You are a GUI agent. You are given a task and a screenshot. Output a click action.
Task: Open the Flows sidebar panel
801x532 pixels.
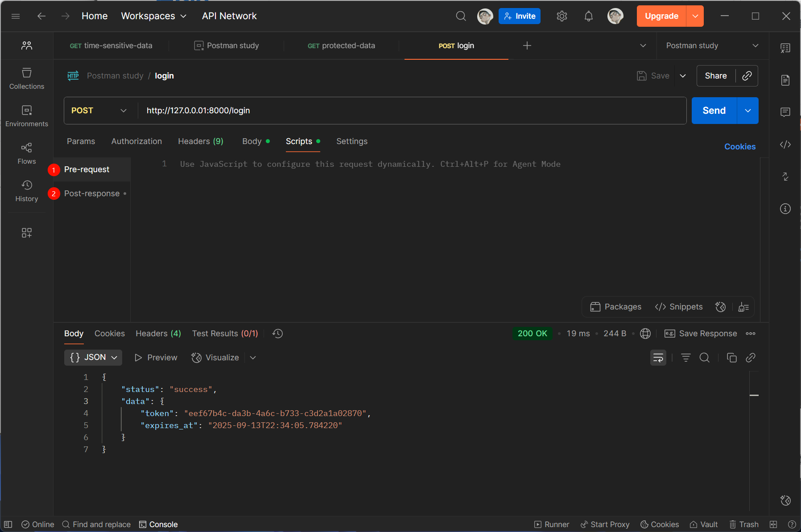tap(27, 153)
